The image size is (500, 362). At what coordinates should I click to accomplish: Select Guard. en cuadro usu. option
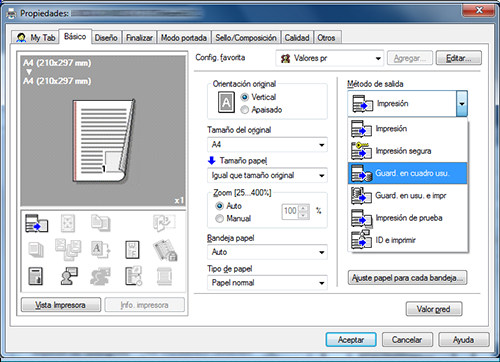pyautogui.click(x=408, y=173)
